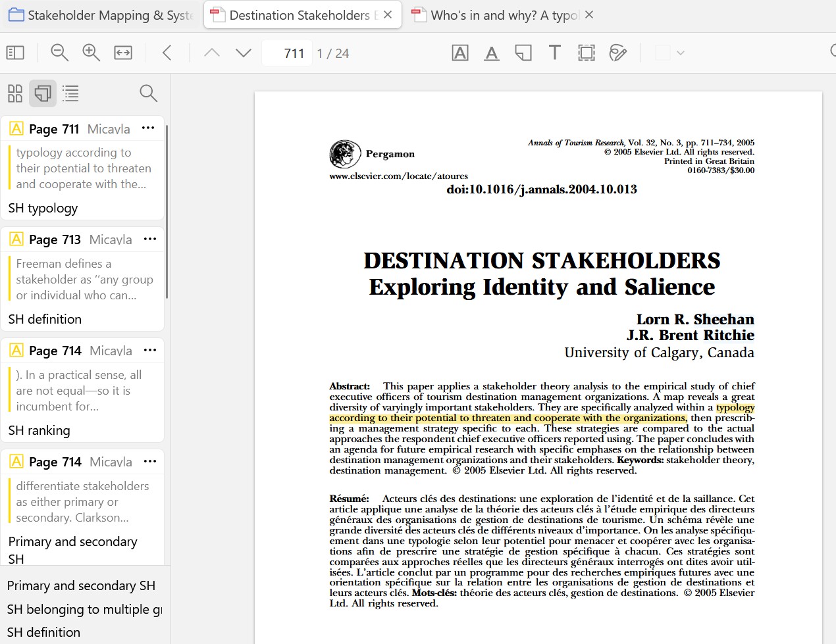
Task: Click the author name Lorn R. Sheehan
Action: (x=695, y=319)
